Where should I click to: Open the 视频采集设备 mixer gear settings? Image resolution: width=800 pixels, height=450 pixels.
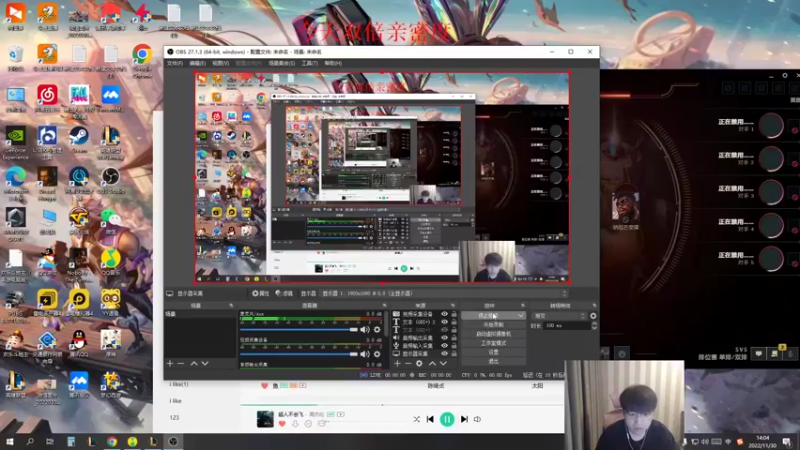(377, 354)
